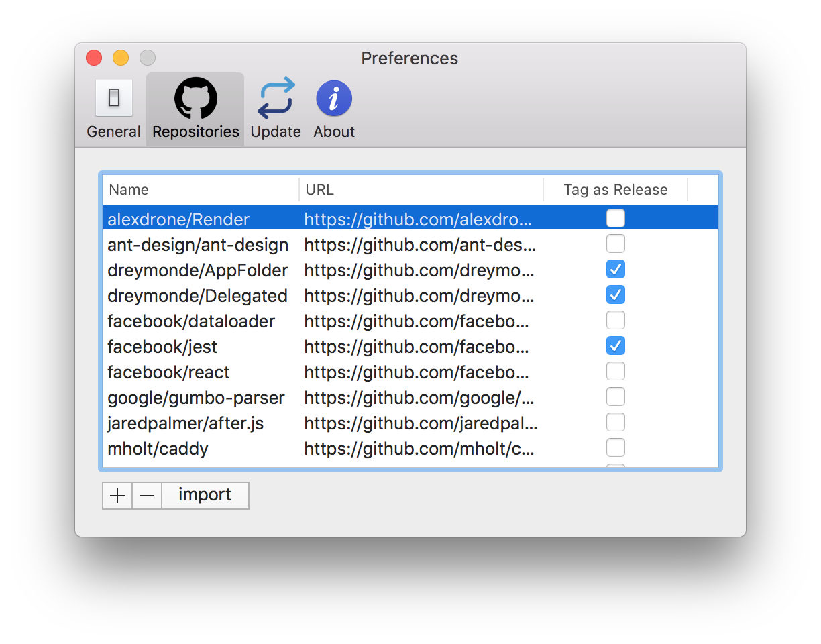Open the General preferences pane

tap(113, 109)
